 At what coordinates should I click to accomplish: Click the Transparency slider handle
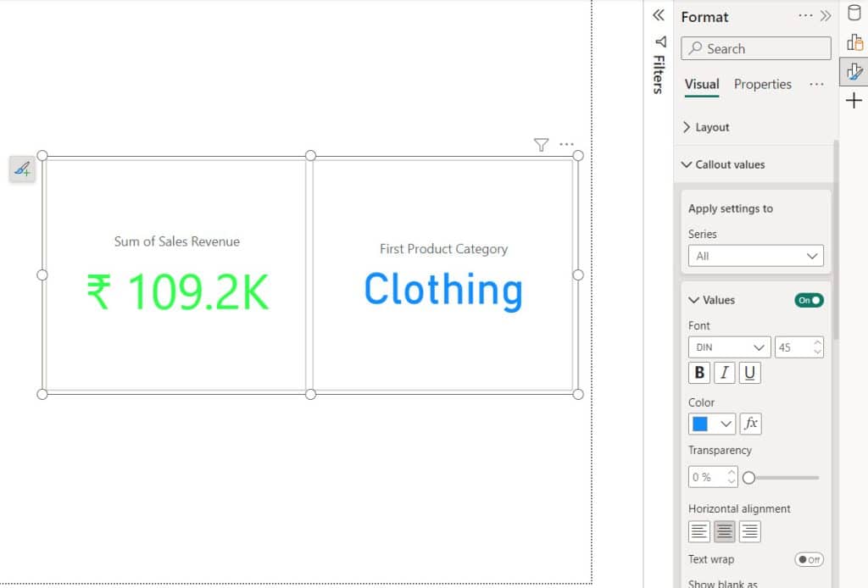point(749,478)
